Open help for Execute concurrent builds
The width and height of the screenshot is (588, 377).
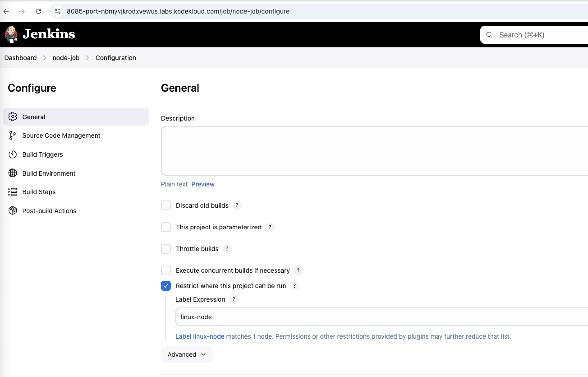click(298, 270)
